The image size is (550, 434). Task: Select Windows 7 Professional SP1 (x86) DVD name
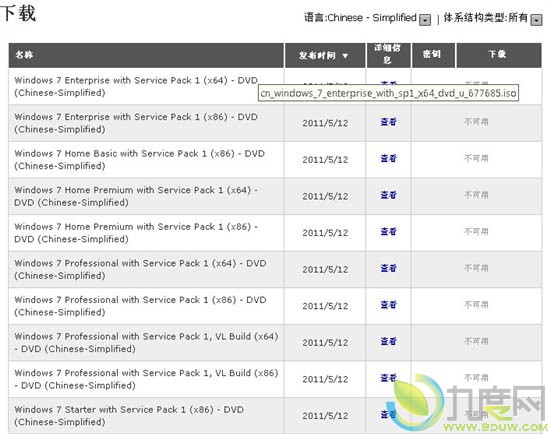tap(140, 306)
